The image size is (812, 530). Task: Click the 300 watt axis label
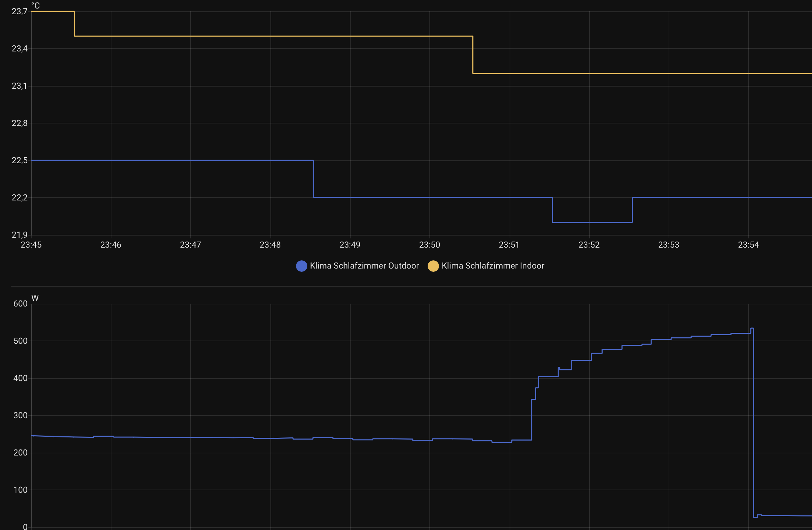(20, 415)
